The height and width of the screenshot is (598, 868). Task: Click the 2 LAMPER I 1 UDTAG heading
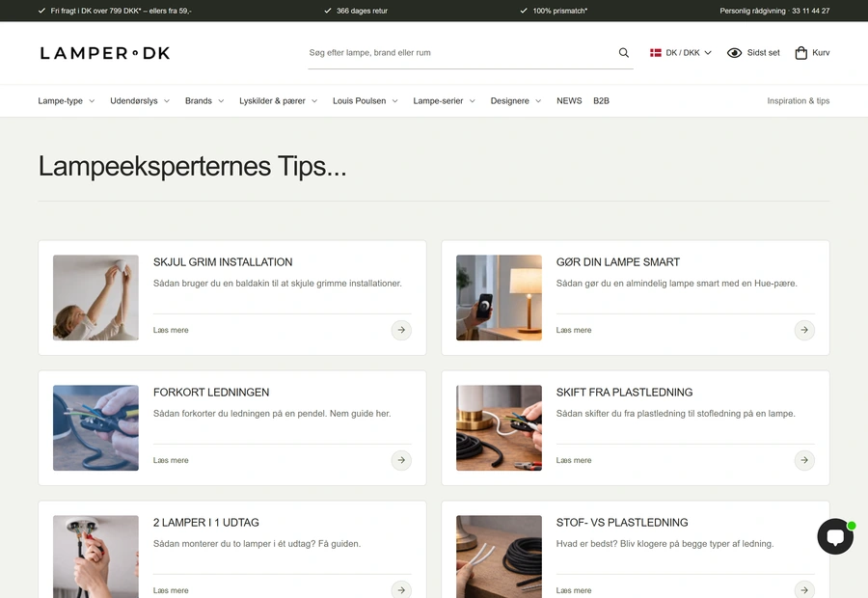click(x=206, y=522)
